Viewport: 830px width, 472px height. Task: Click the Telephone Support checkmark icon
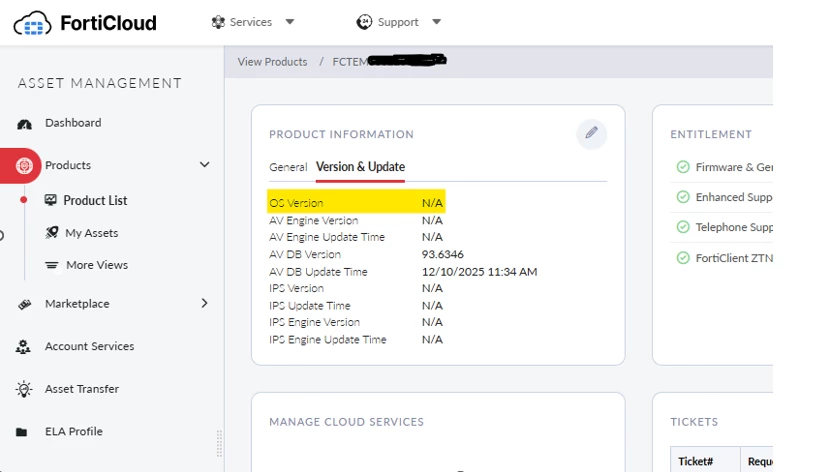[x=683, y=227]
